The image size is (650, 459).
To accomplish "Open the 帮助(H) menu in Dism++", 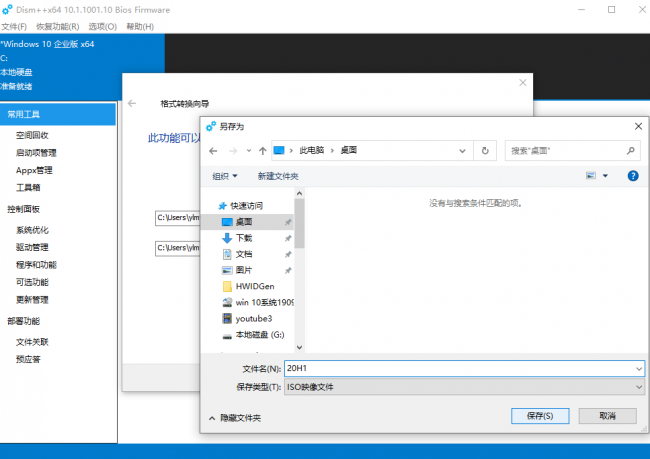I will tap(140, 27).
